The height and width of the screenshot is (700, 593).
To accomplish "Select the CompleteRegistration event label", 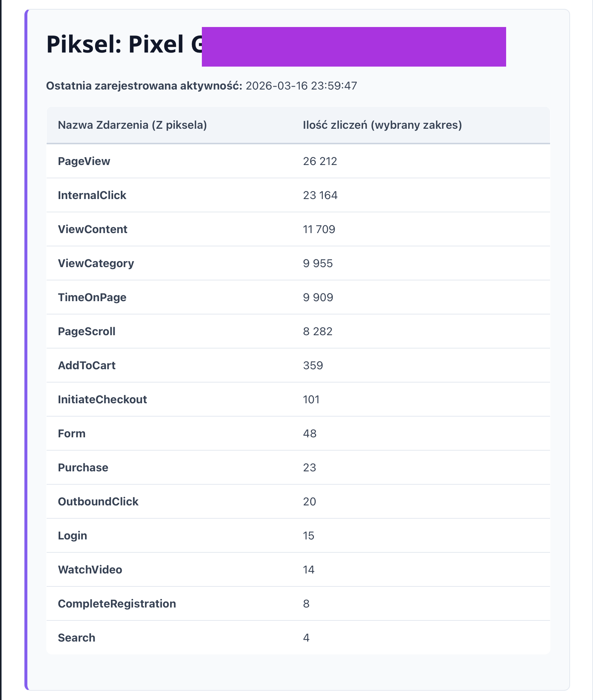I will point(117,604).
